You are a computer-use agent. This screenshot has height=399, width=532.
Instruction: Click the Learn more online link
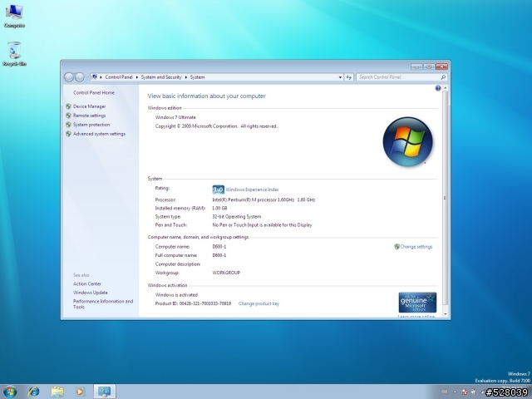416,316
